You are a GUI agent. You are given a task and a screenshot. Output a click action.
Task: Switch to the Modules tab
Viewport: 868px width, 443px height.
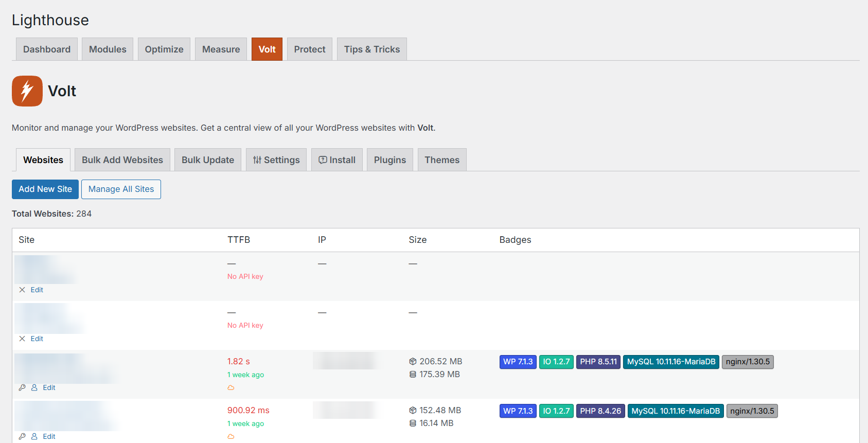(108, 49)
